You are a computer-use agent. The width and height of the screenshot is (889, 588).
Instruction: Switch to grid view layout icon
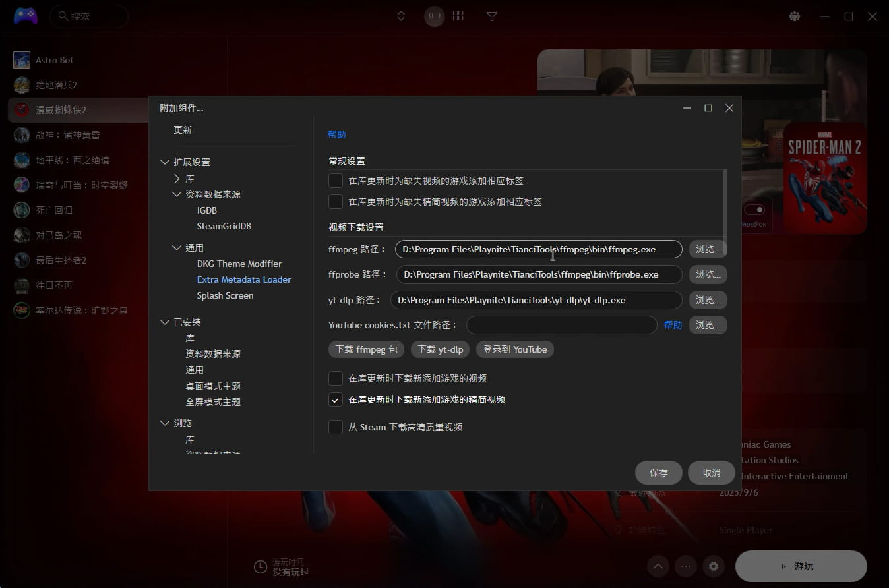pyautogui.click(x=458, y=16)
